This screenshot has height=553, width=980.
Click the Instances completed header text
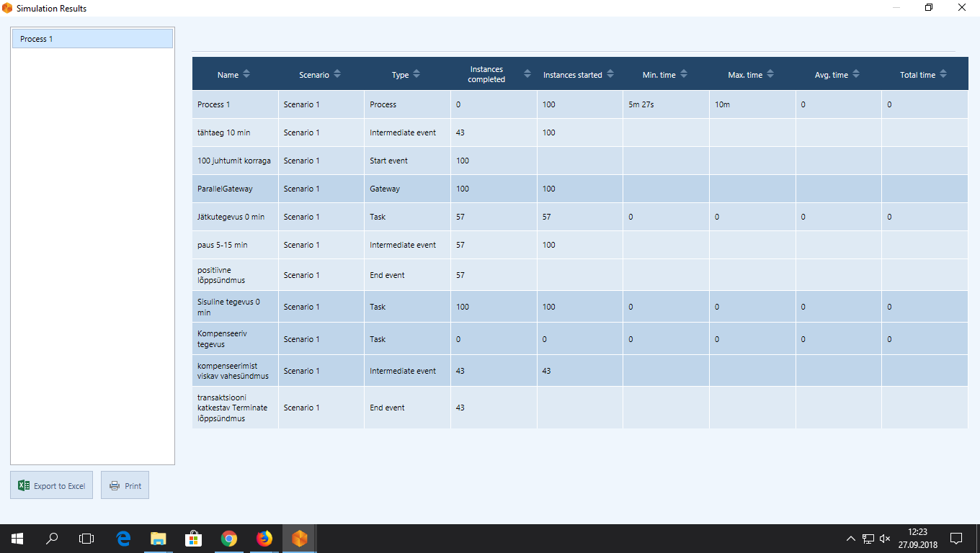(486, 74)
